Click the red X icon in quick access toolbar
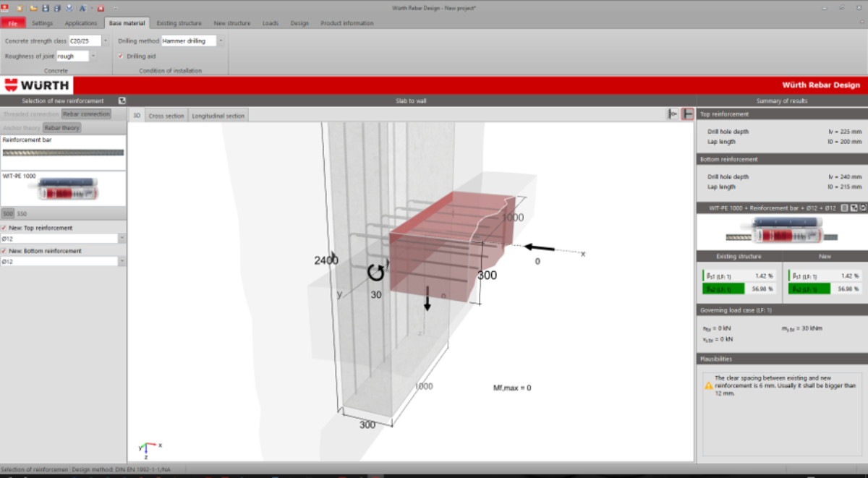Image resolution: width=868 pixels, height=478 pixels. click(x=101, y=8)
